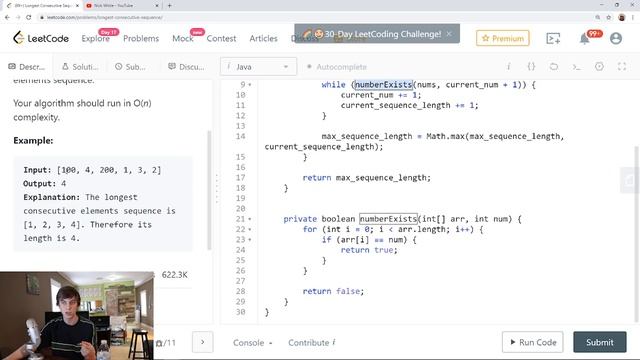640x360 pixels.
Task: Click numberExists method name on line 21
Action: tap(388, 219)
